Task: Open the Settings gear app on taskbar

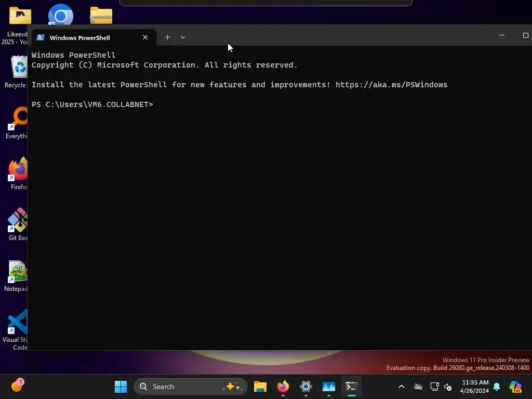Action: click(305, 387)
